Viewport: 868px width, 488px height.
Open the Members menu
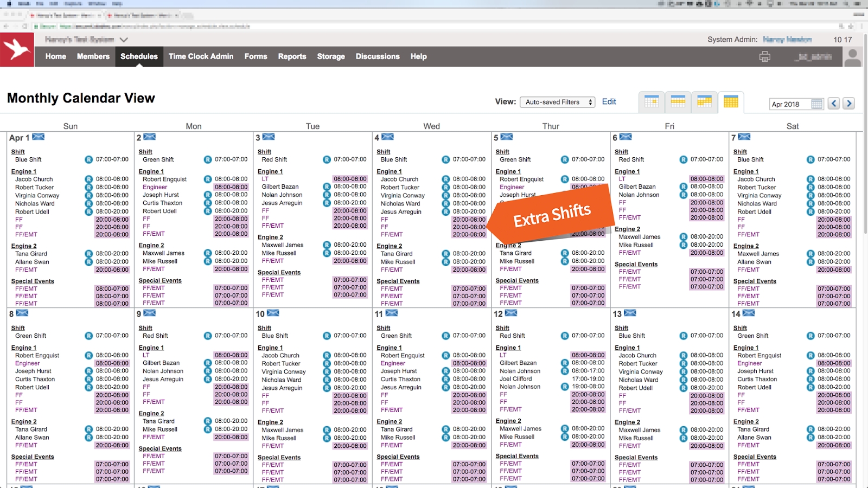pos(93,56)
